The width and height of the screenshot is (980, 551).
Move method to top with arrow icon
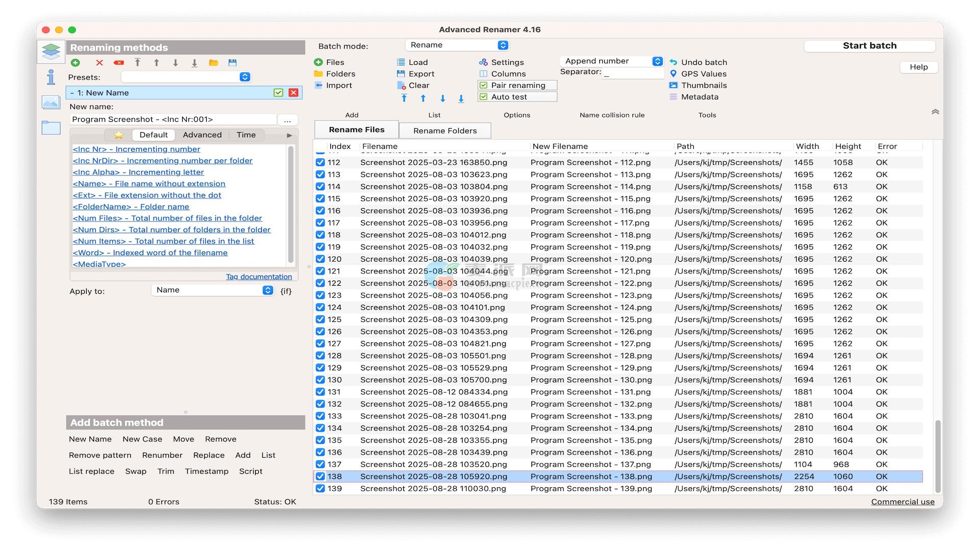pos(137,63)
